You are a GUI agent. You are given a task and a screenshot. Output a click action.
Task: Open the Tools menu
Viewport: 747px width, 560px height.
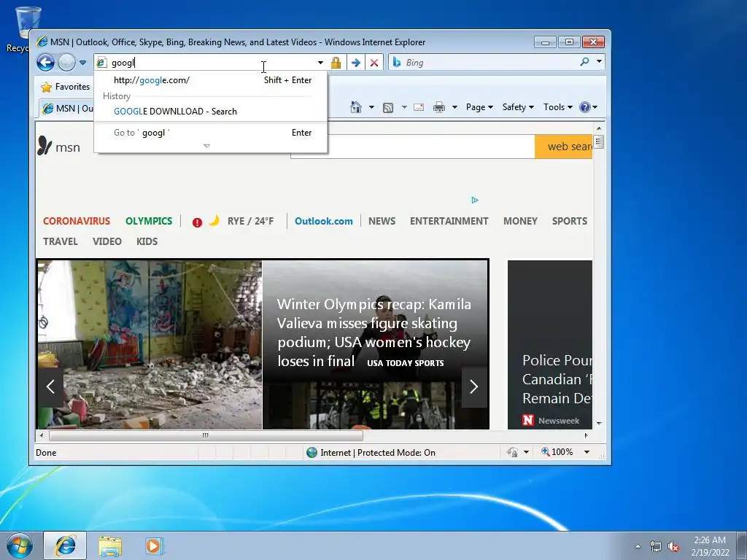558,107
